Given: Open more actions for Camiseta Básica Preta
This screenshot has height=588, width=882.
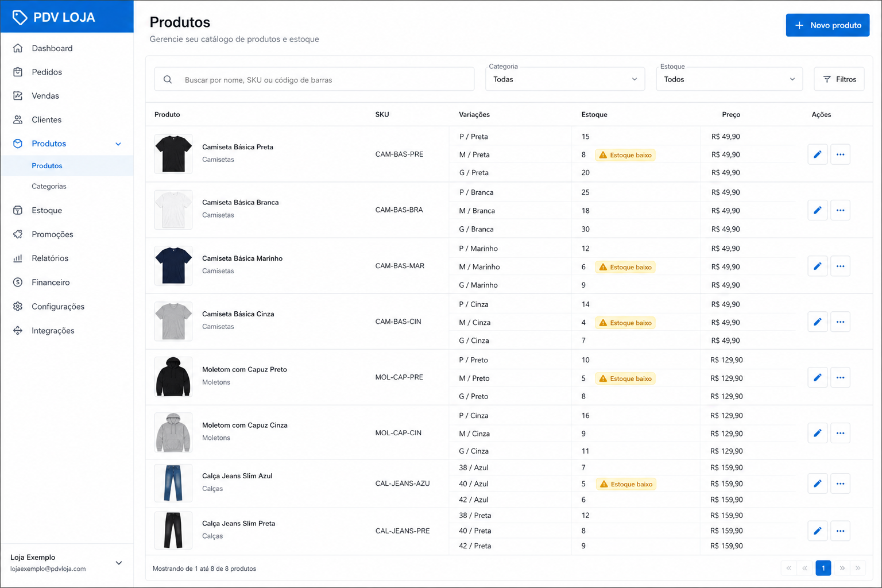Looking at the screenshot, I should 840,154.
